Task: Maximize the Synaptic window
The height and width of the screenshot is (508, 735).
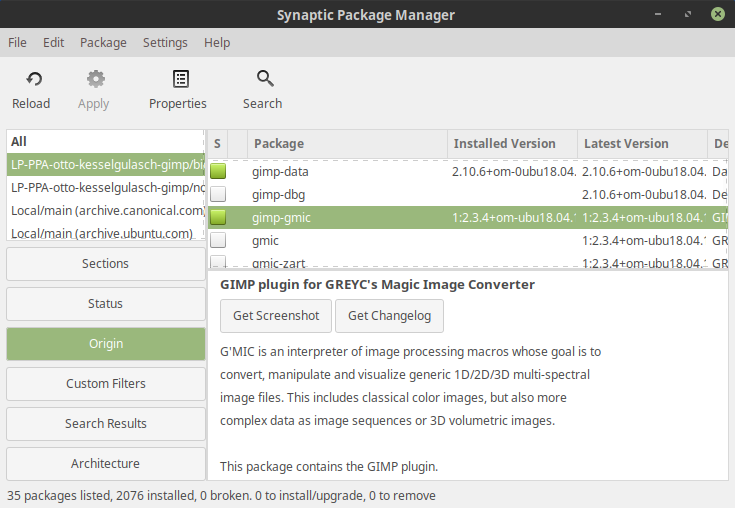Action: pos(688,14)
